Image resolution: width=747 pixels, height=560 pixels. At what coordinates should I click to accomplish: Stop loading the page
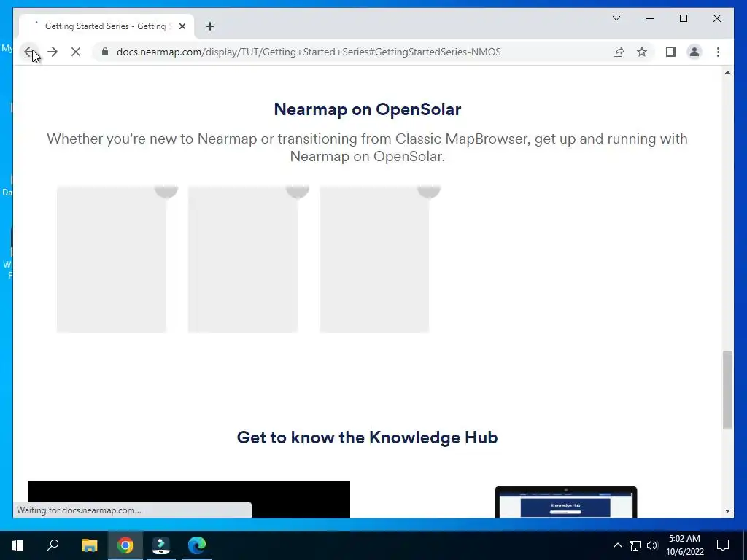[x=76, y=52]
